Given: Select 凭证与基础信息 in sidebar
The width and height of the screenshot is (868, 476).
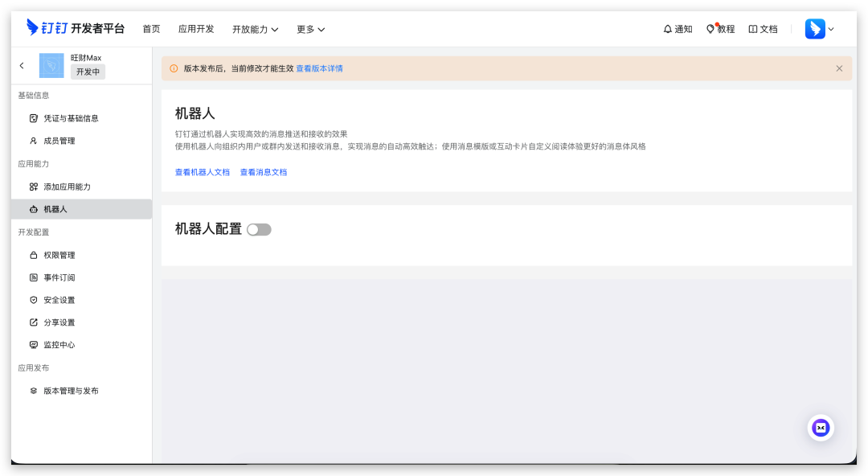Looking at the screenshot, I should pos(71,118).
